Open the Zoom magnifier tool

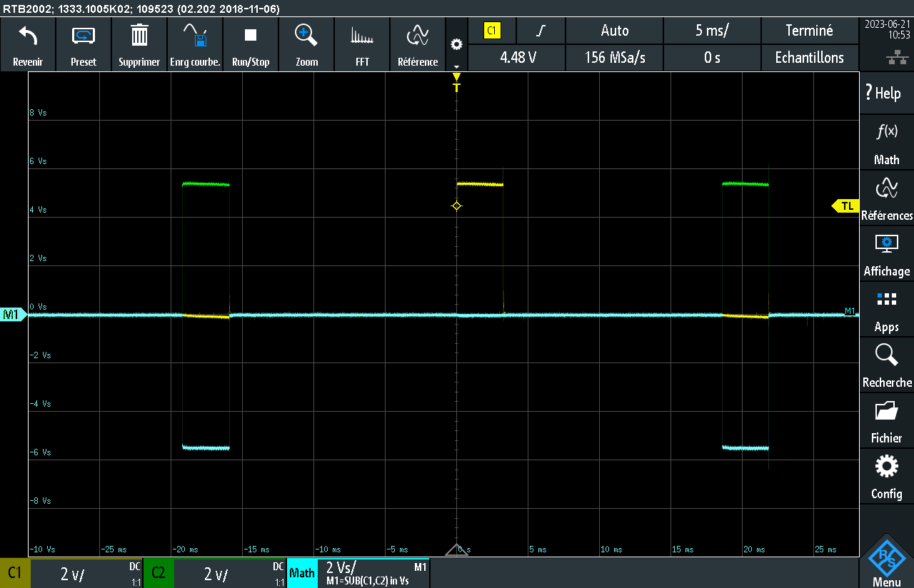click(x=306, y=36)
